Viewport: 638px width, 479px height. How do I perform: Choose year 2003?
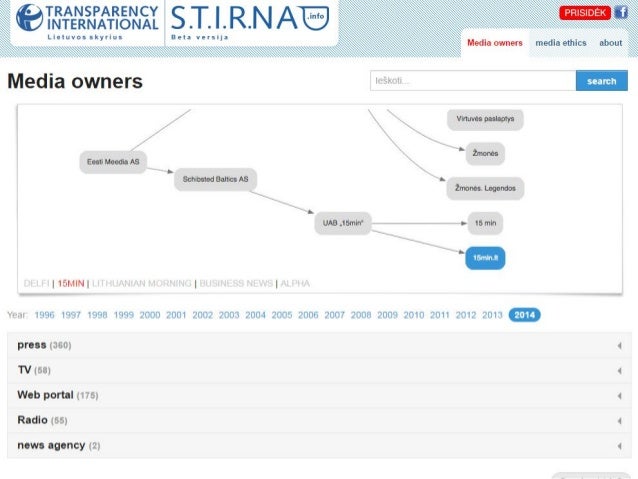(x=229, y=315)
